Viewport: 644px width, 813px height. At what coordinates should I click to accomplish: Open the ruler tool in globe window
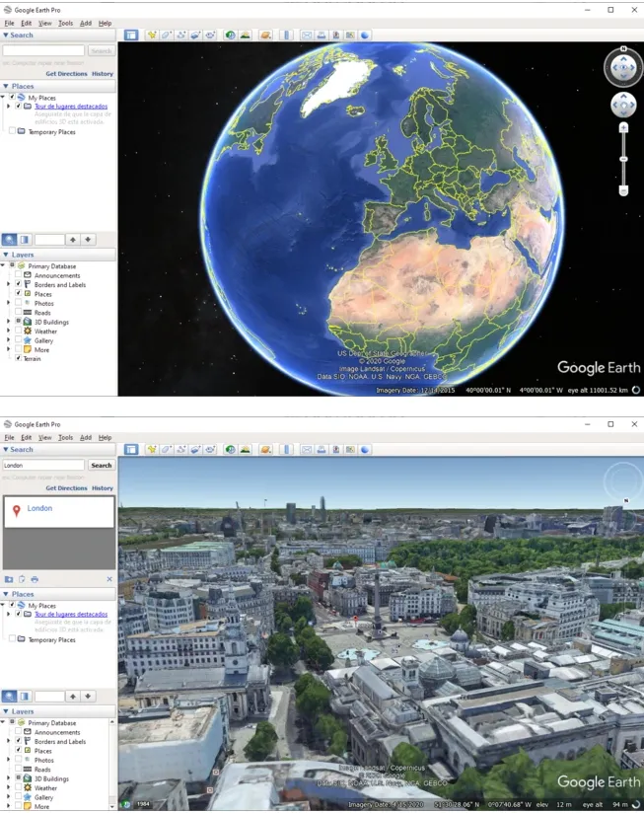(x=286, y=36)
